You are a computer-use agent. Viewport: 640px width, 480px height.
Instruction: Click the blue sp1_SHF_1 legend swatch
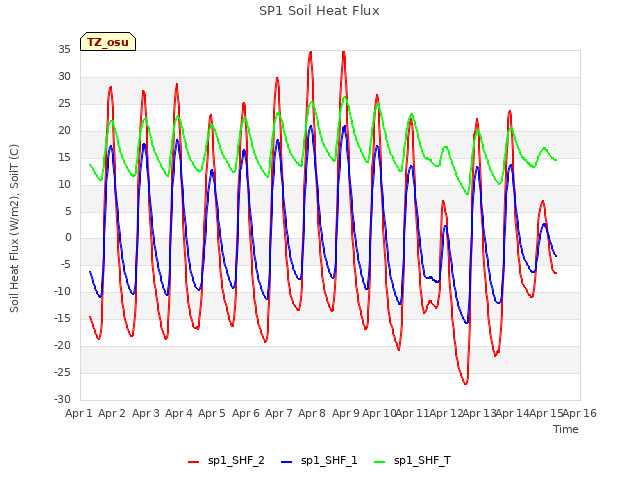click(x=287, y=462)
